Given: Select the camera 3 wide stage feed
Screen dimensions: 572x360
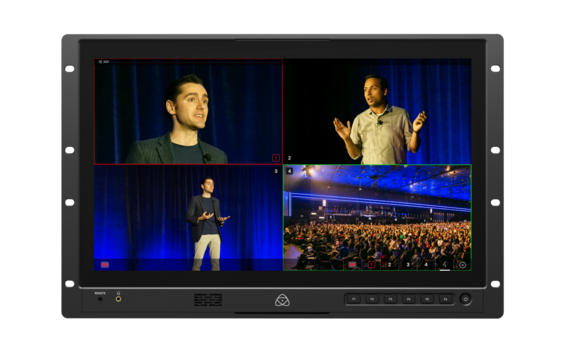Looking at the screenshot, I should (x=188, y=218).
